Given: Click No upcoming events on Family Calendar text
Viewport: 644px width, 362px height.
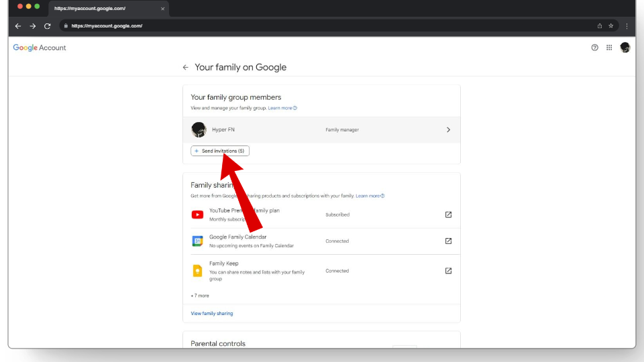Looking at the screenshot, I should click(x=252, y=246).
